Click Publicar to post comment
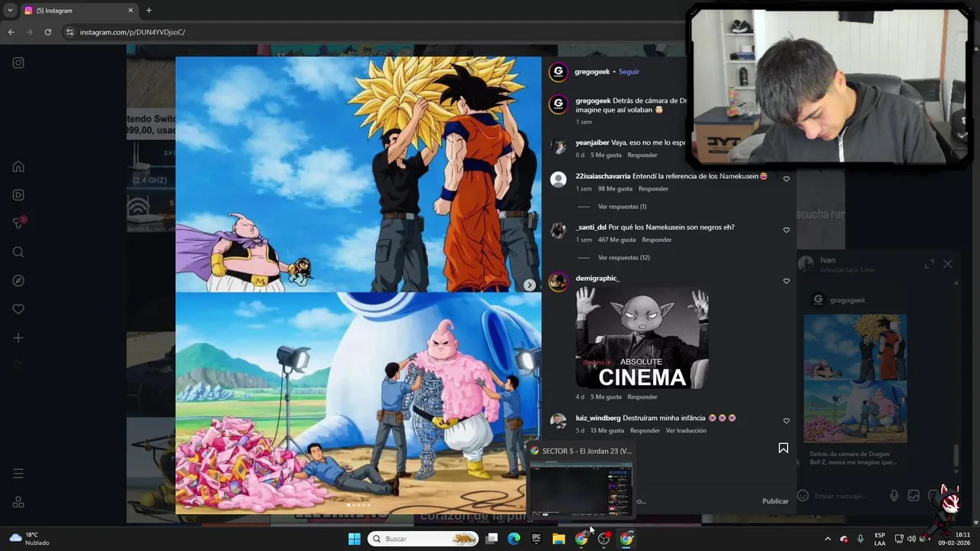980x551 pixels. [775, 501]
